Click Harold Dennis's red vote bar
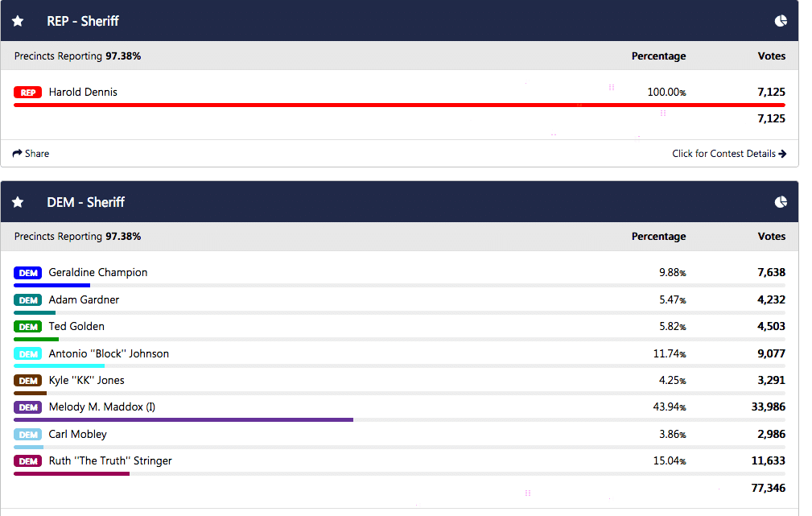 click(399, 105)
